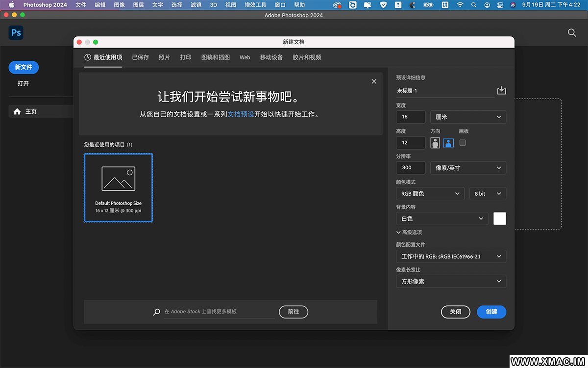The width and height of the screenshot is (588, 368).
Task: Select portrait orientation
Action: coord(435,143)
